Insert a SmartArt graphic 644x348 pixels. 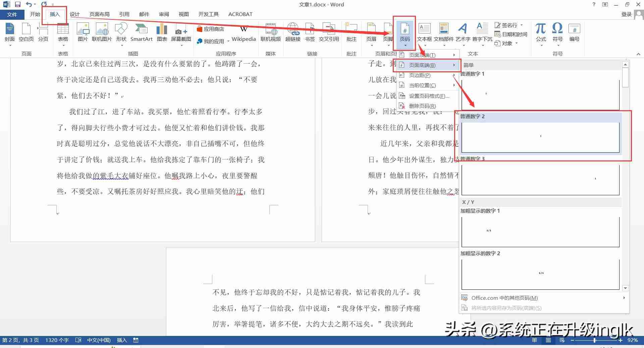tap(141, 33)
